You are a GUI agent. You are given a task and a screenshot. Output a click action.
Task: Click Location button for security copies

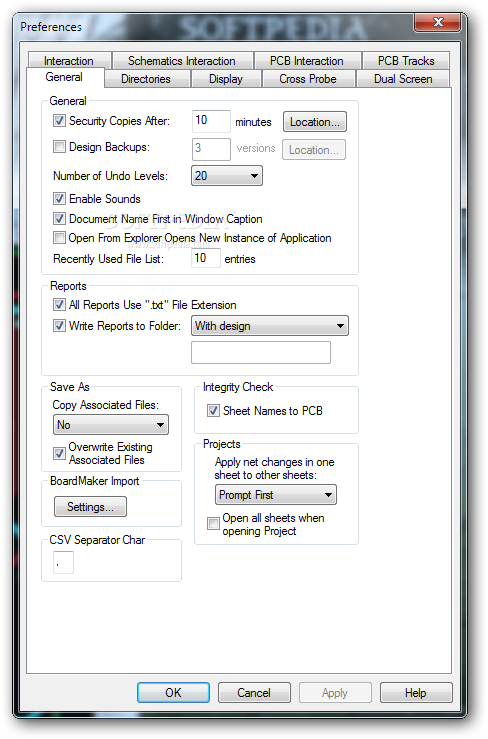pos(314,122)
